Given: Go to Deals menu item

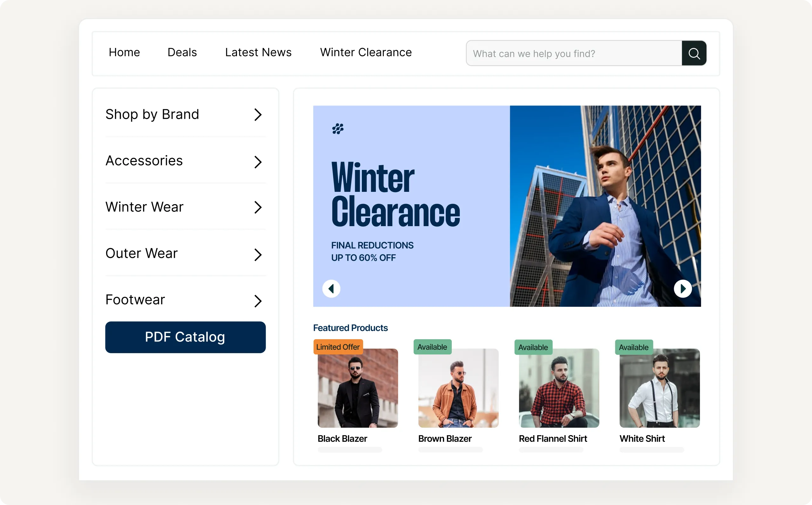Looking at the screenshot, I should tap(182, 52).
